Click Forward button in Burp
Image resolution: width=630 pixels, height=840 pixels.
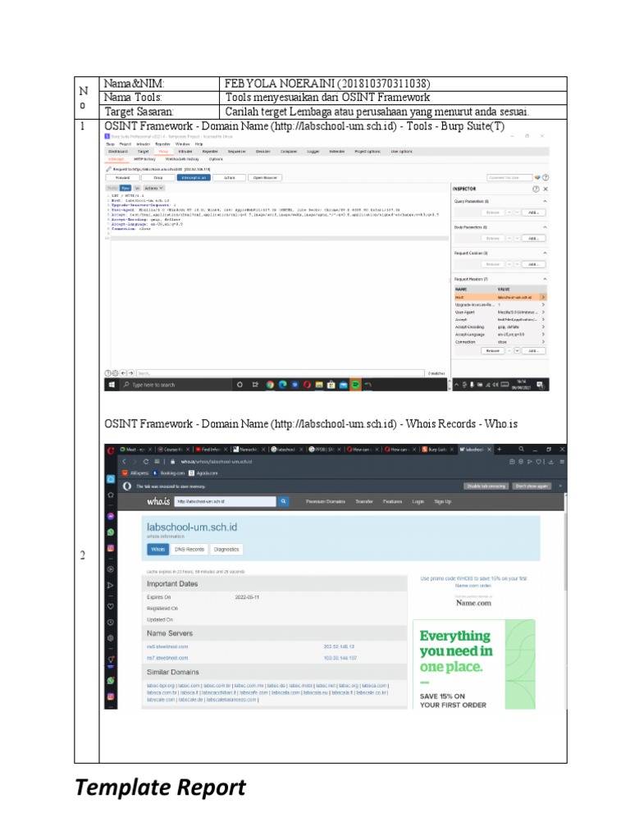coord(123,178)
